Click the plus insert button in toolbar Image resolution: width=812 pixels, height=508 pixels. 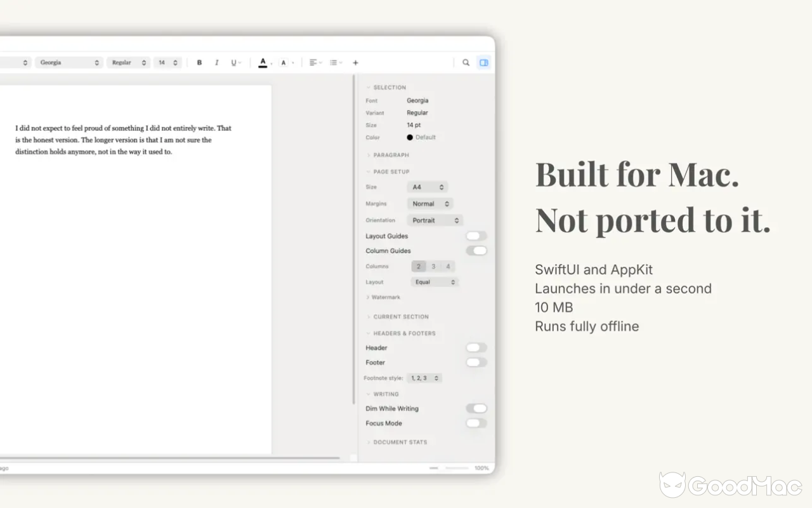pos(355,63)
